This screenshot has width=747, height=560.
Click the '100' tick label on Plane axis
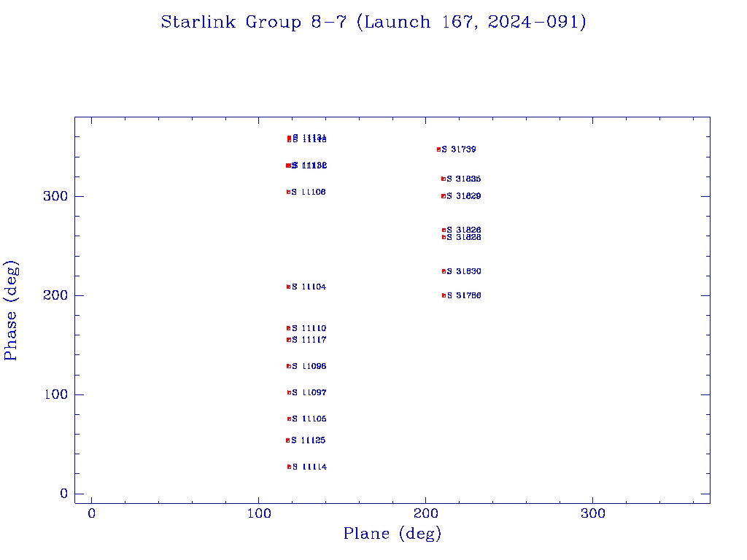tap(259, 513)
